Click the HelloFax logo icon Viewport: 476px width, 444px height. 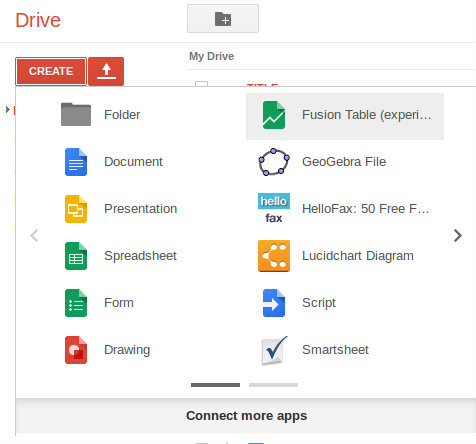pyautogui.click(x=274, y=209)
